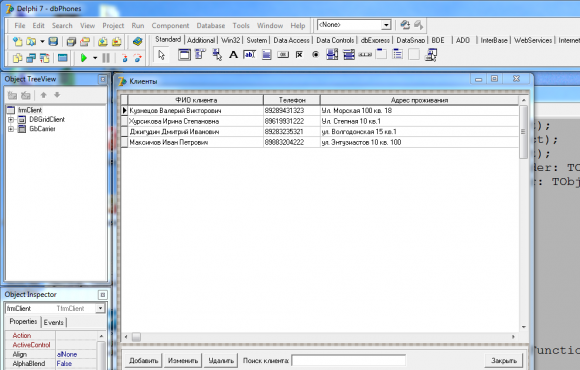Select the row indicator of Хурсикова Ирина
The image size is (580, 370).
(124, 121)
